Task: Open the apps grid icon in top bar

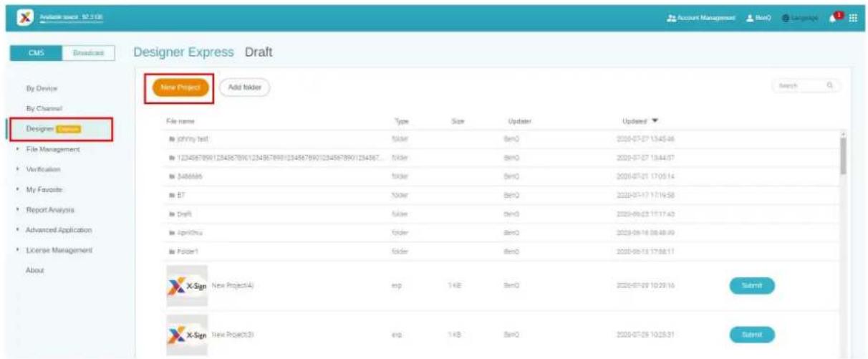Action: (852, 17)
